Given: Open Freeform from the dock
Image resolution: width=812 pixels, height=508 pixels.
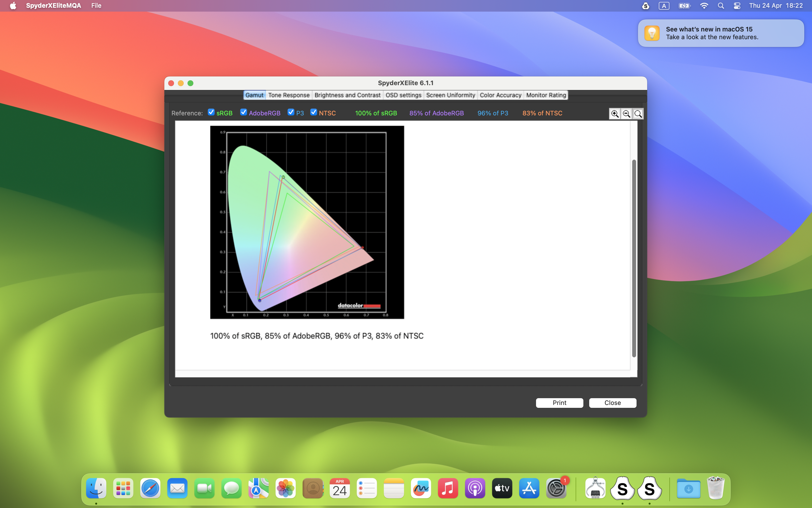Looking at the screenshot, I should [421, 488].
